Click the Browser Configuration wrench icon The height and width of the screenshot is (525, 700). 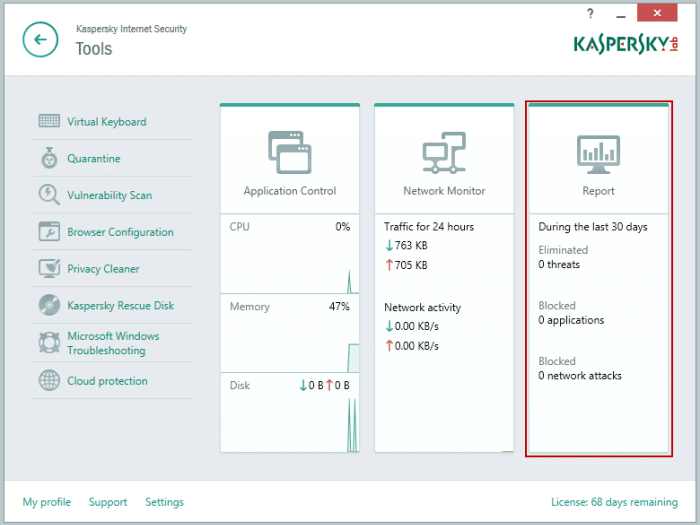[49, 231]
